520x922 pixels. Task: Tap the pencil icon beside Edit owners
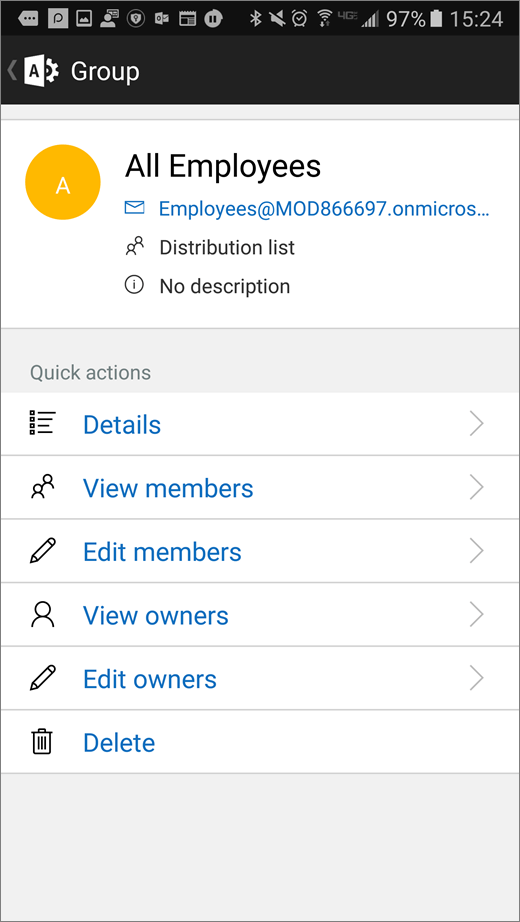pos(43,678)
